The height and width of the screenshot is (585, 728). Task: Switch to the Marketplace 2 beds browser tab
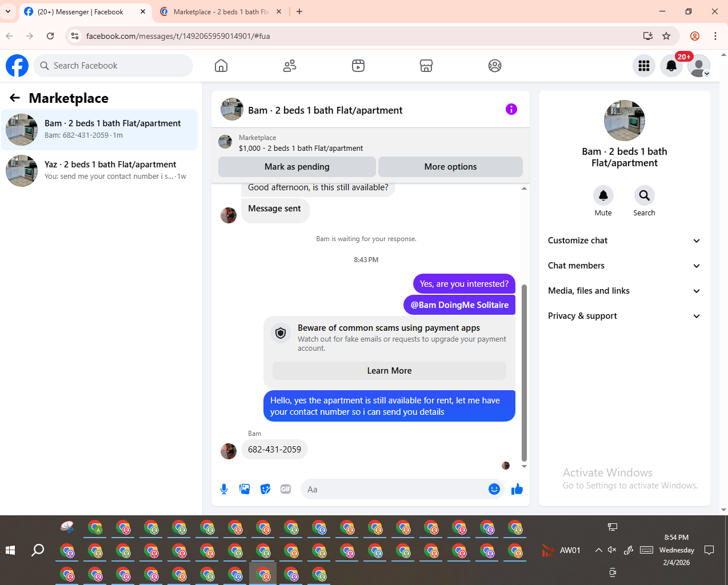point(220,11)
